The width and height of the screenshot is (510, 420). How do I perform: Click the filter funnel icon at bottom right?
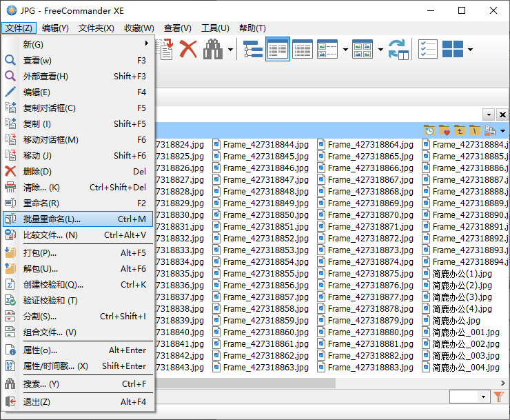(500, 397)
